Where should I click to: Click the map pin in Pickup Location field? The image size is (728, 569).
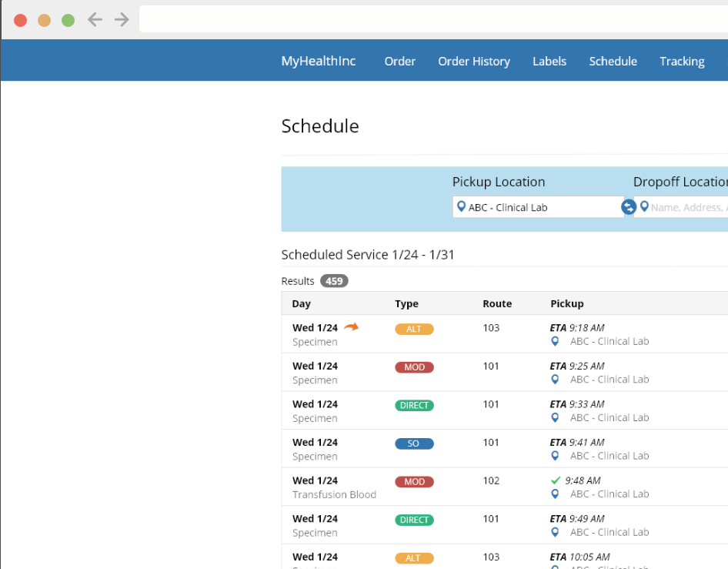461,207
